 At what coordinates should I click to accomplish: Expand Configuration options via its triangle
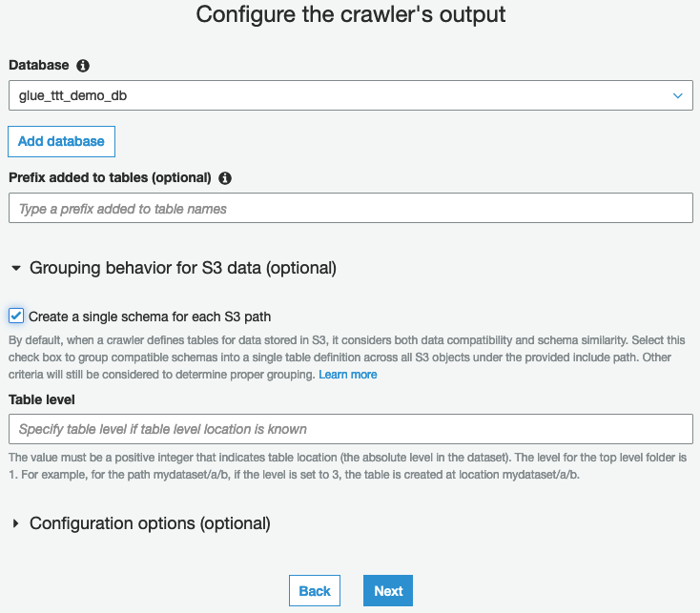(16, 523)
